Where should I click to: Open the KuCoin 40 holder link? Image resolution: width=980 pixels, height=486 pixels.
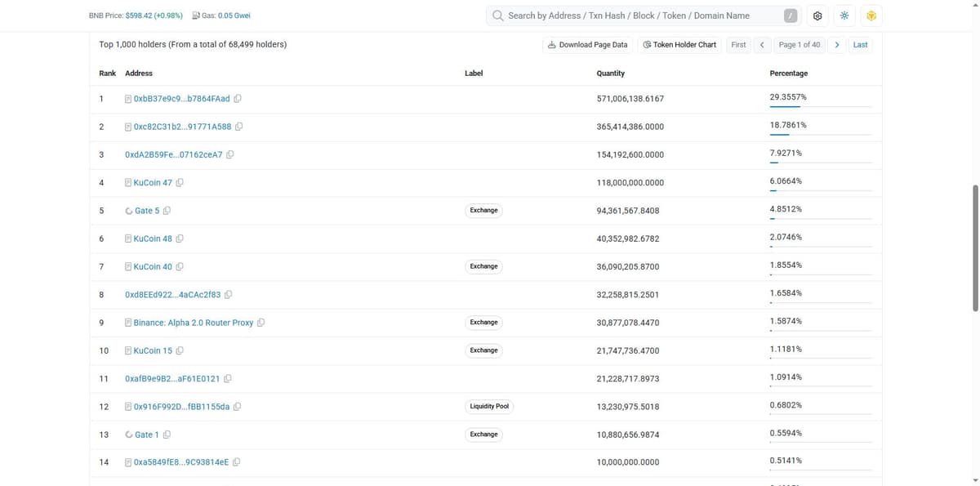(153, 267)
